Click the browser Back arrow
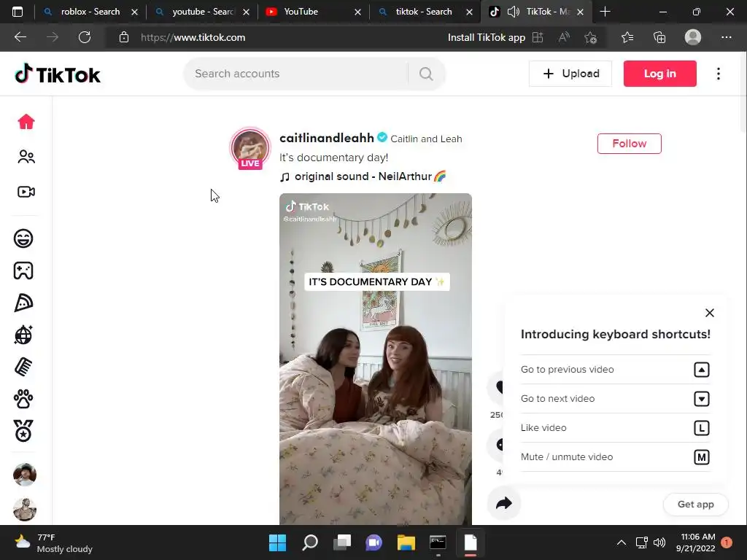Image resolution: width=747 pixels, height=560 pixels. pos(20,37)
